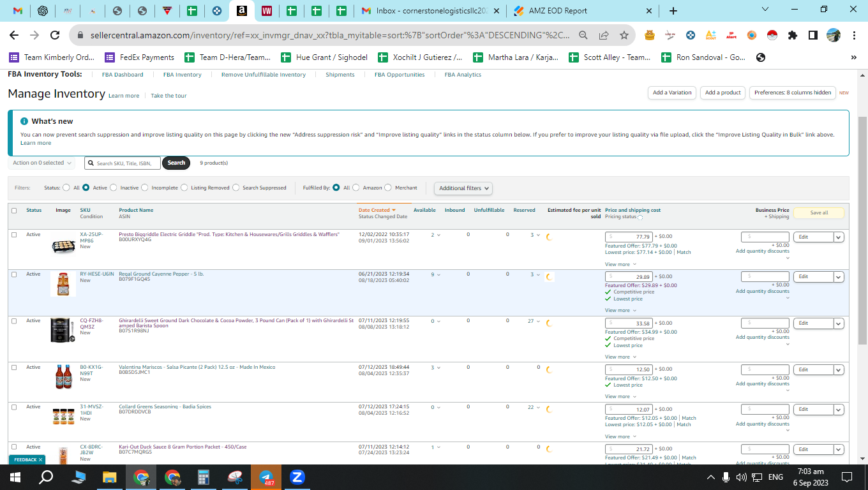Open Edit dropdown arrow for Cayenne Pepper row
868x490 pixels.
tap(839, 277)
